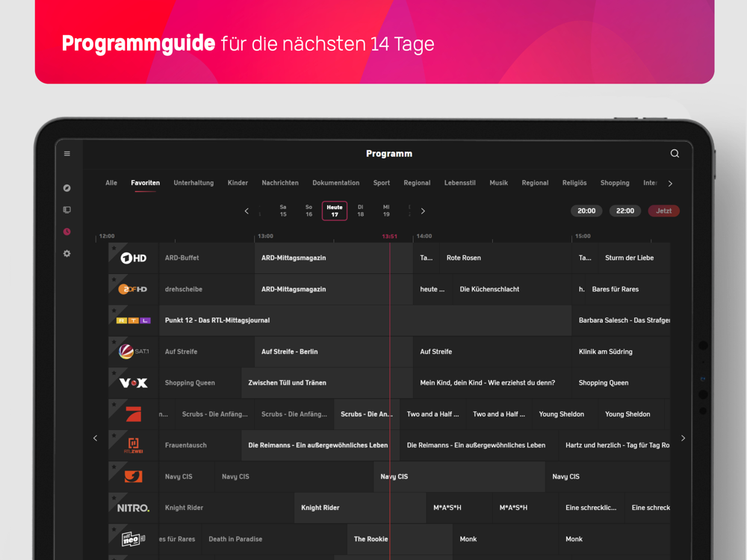
Task: Select the SAT.1 channel logo
Action: click(x=134, y=352)
